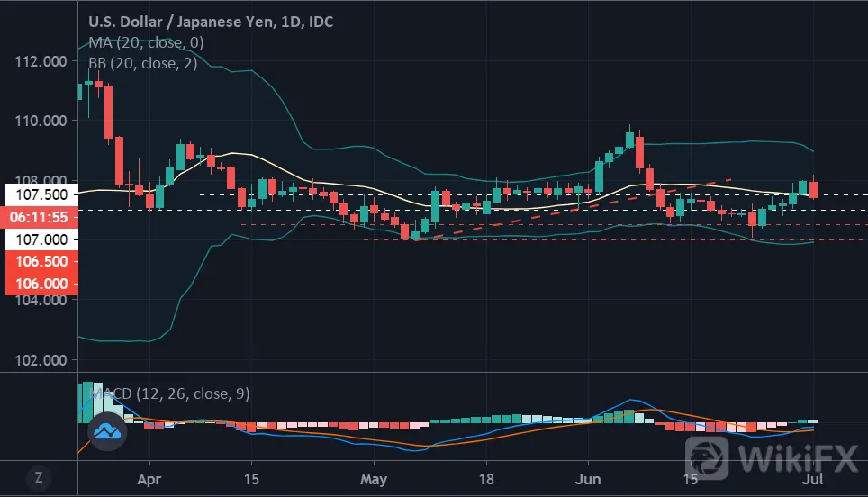Click the Jun date on time axis
The width and height of the screenshot is (868, 497).
(588, 479)
